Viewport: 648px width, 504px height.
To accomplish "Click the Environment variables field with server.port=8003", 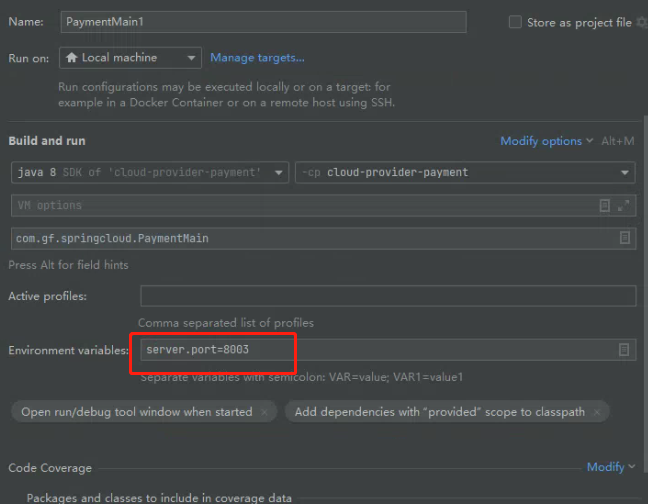I will [x=388, y=349].
